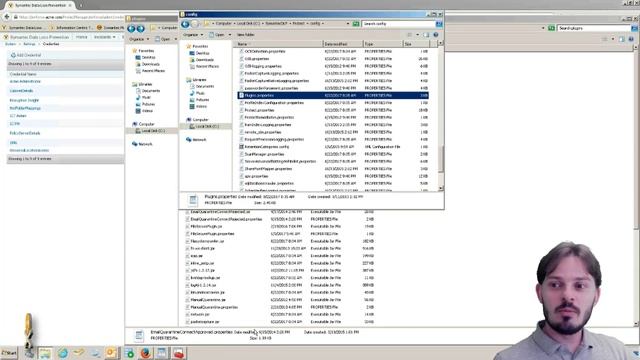
Task: Click the Settings breadcrumb in Symantec DLP
Action: [x=29, y=44]
